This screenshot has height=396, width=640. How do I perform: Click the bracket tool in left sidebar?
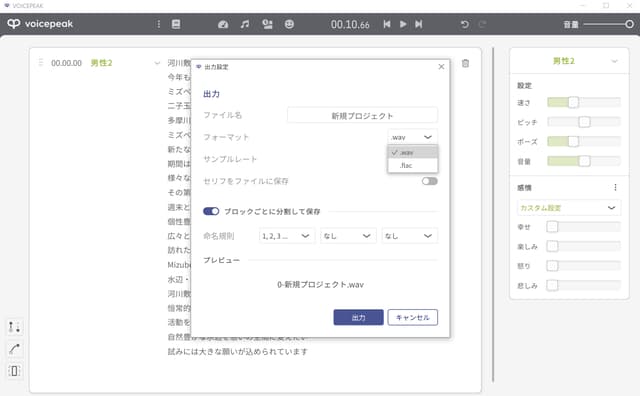pos(14,371)
